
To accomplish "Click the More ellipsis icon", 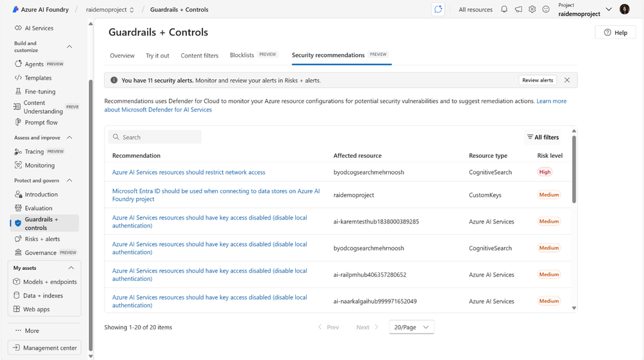I will (x=18, y=330).
